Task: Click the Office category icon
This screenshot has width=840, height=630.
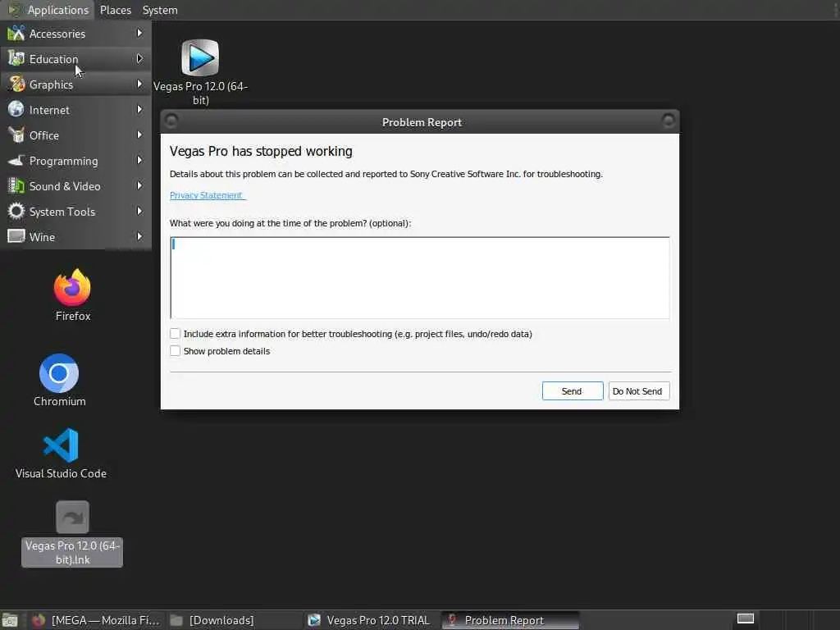Action: 16,135
